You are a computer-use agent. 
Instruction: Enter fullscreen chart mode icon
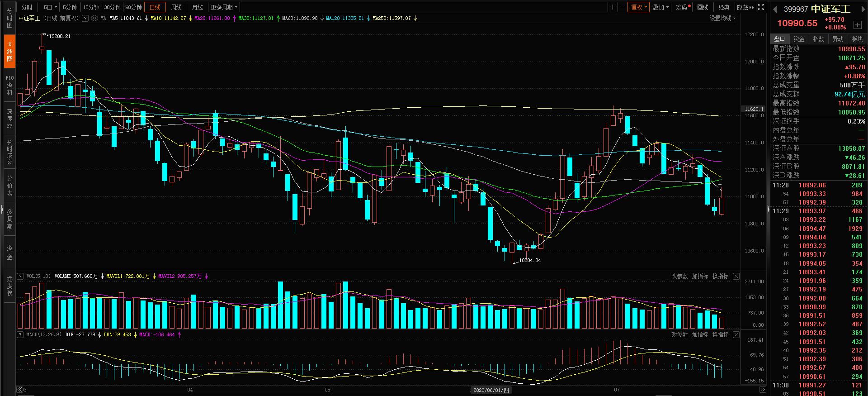761,7
